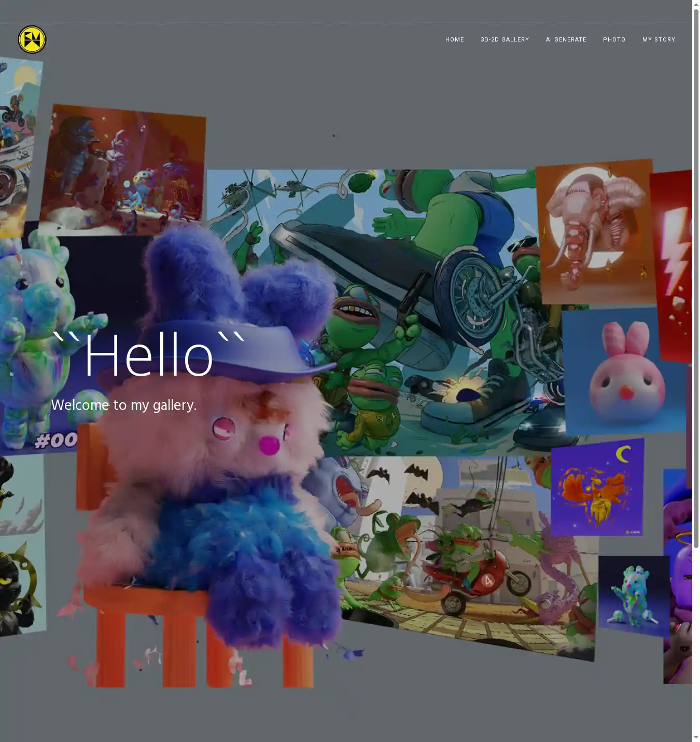Open the orange goldfish moon artwork
The height and width of the screenshot is (742, 700).
(597, 488)
